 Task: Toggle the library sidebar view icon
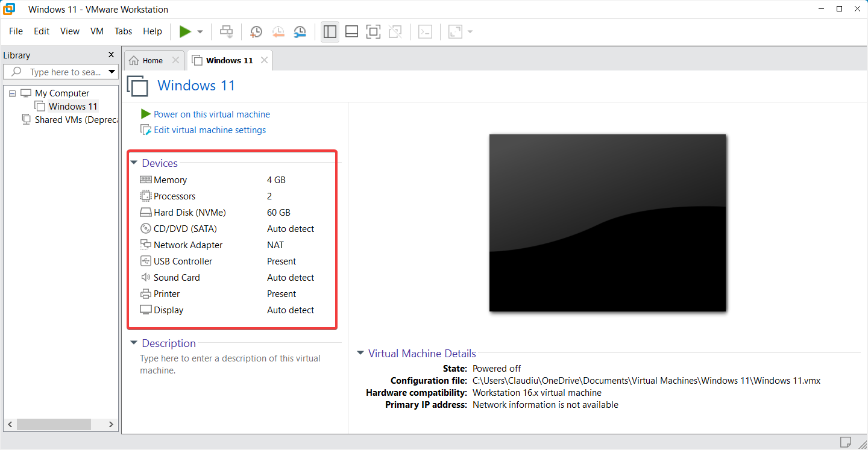click(330, 31)
